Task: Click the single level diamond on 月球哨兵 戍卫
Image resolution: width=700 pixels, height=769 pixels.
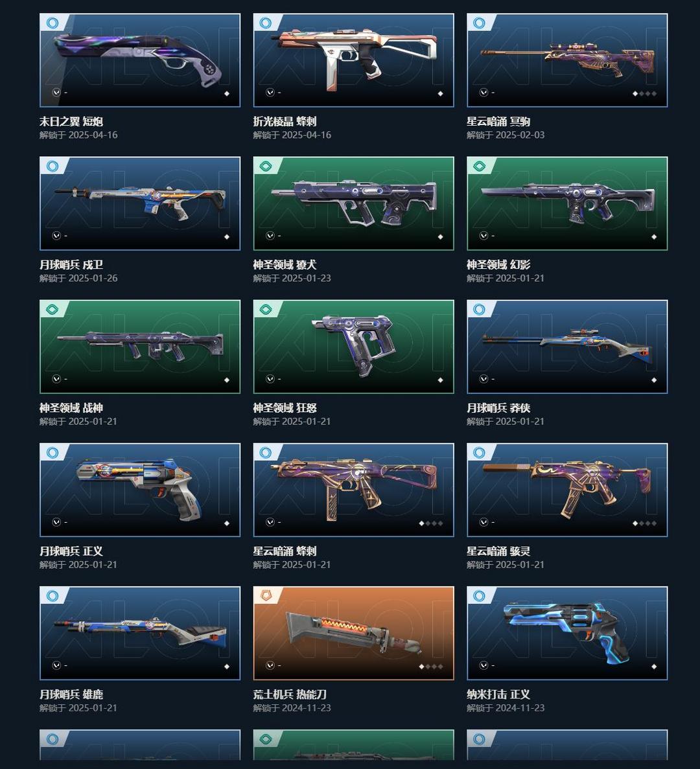Action: [x=227, y=237]
